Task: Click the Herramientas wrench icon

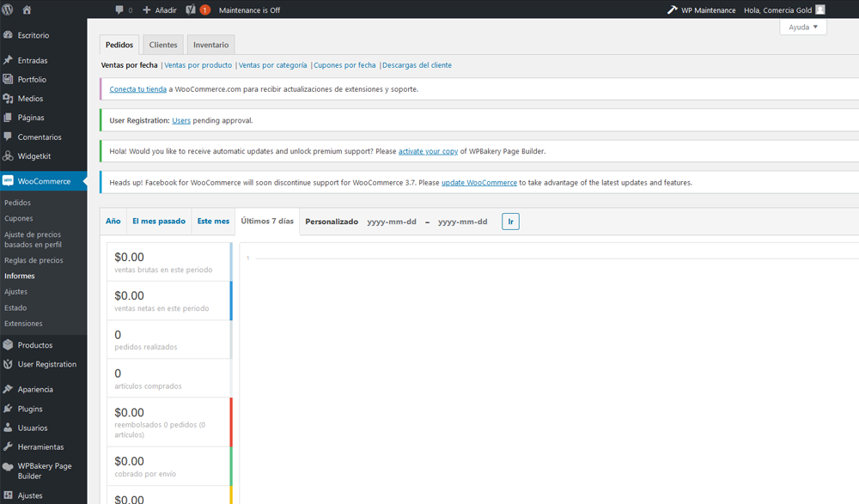Action: [8, 447]
